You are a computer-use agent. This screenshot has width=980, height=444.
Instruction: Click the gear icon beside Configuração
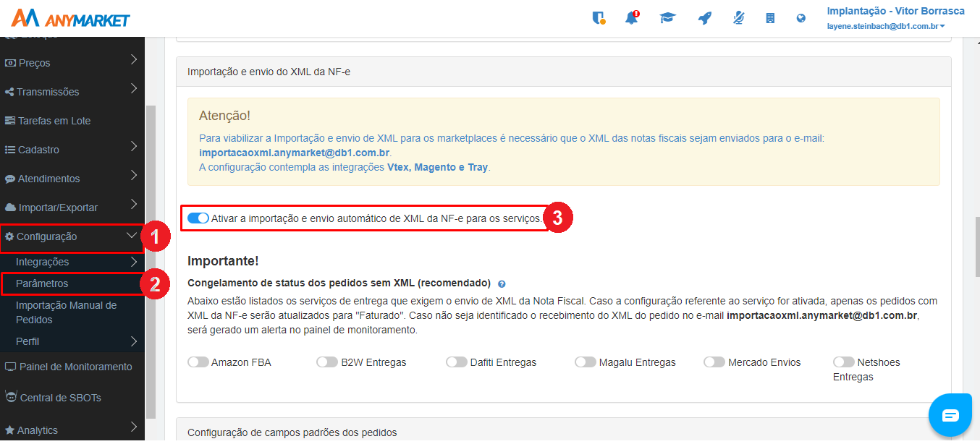point(9,236)
